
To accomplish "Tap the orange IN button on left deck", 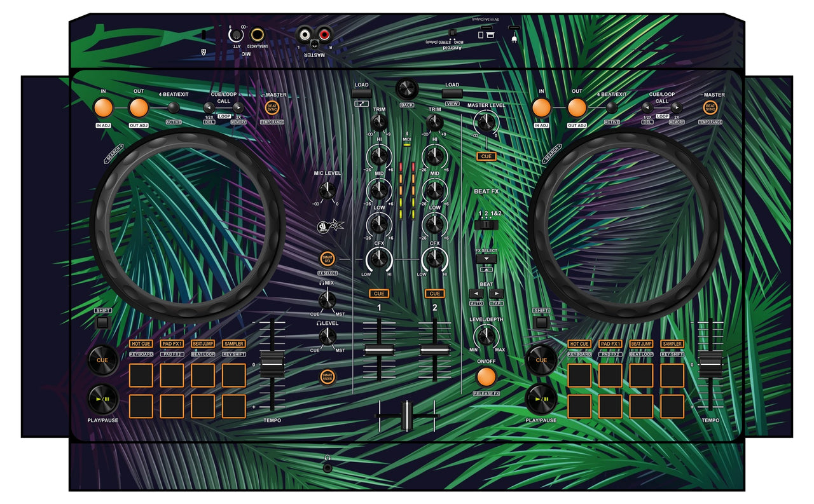I will pyautogui.click(x=103, y=108).
